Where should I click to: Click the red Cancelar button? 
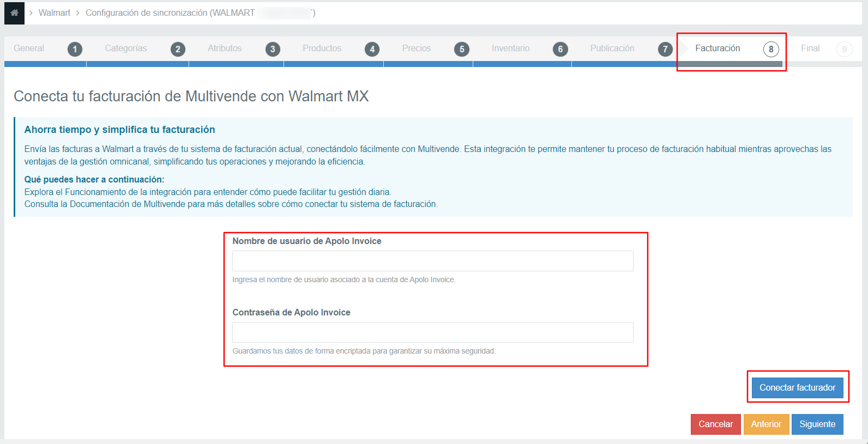[716, 424]
